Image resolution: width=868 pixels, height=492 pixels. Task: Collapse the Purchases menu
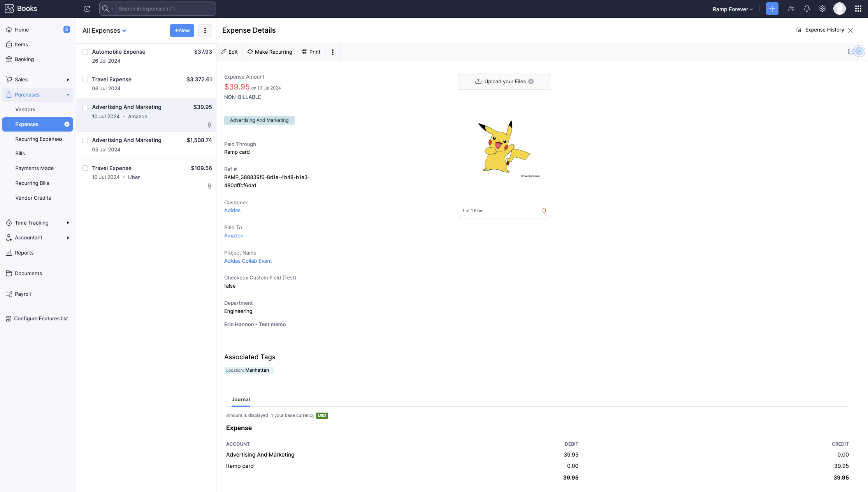pos(37,95)
